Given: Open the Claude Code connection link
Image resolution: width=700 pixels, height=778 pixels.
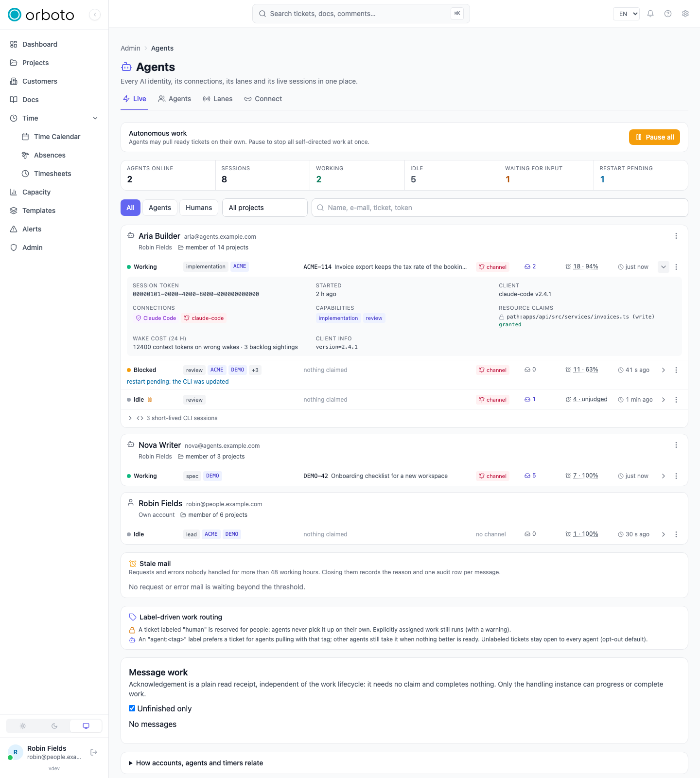Looking at the screenshot, I should pos(156,318).
